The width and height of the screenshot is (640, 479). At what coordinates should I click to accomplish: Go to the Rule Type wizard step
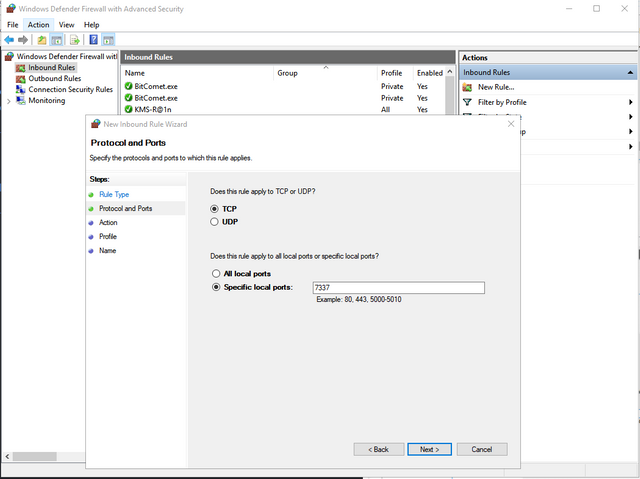(x=114, y=195)
